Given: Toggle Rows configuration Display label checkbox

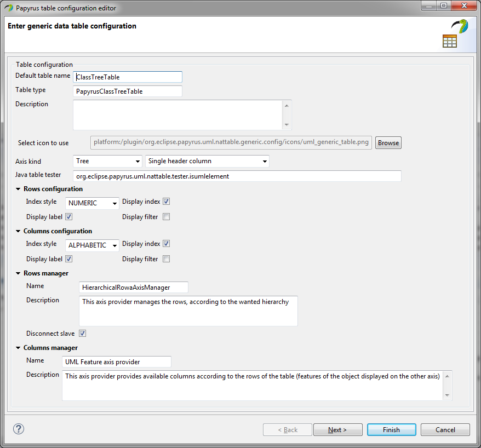Looking at the screenshot, I should pos(68,217).
